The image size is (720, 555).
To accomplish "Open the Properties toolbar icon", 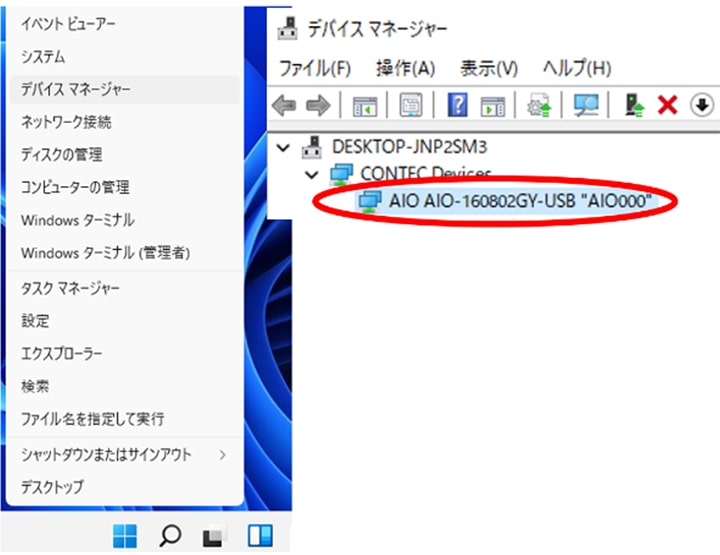I will click(411, 105).
